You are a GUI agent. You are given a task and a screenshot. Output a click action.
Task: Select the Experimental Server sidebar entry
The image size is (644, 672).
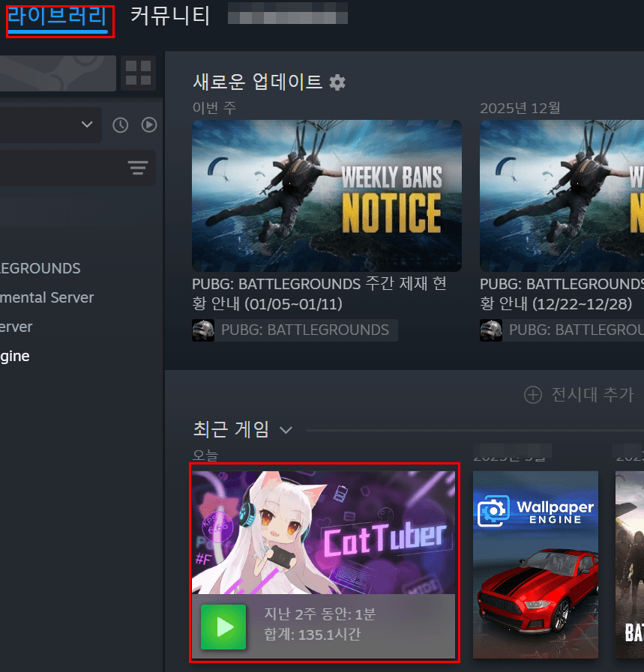[46, 297]
